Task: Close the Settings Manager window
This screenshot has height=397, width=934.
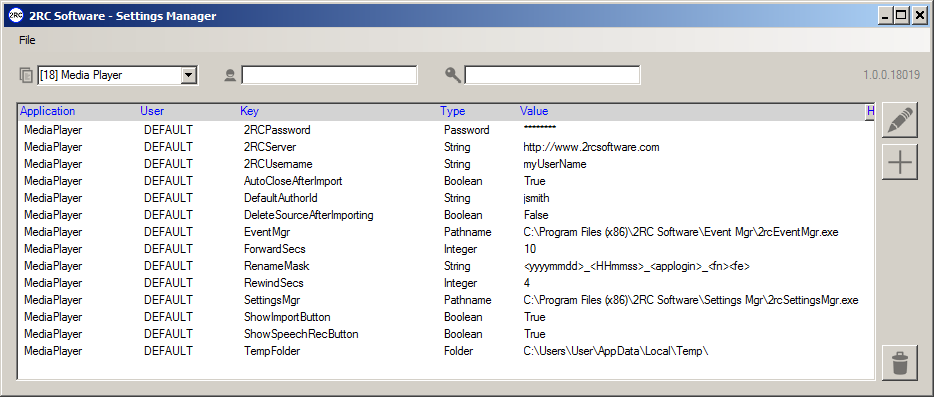Action: pyautogui.click(x=919, y=16)
